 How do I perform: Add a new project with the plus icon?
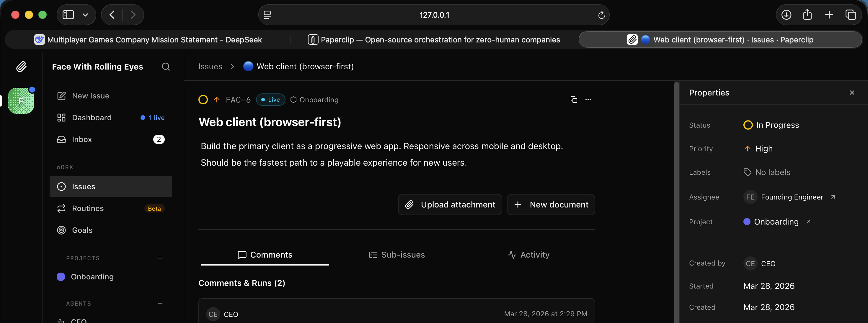pos(160,258)
